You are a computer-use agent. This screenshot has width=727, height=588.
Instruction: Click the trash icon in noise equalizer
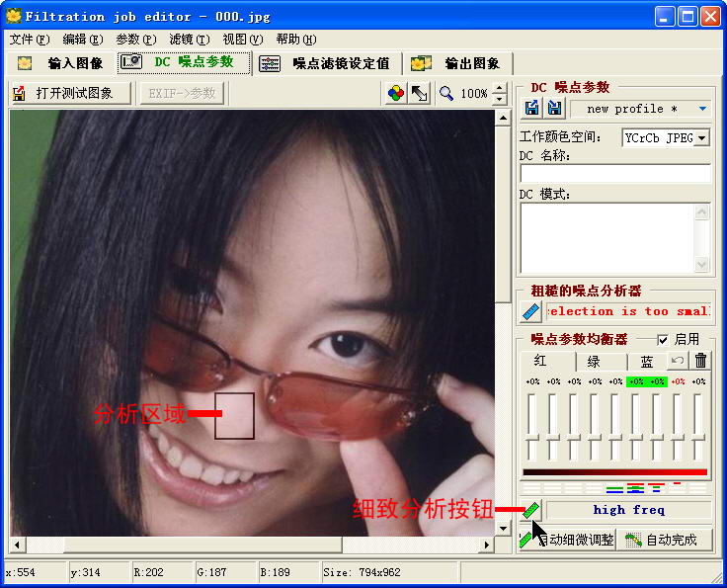click(x=700, y=362)
